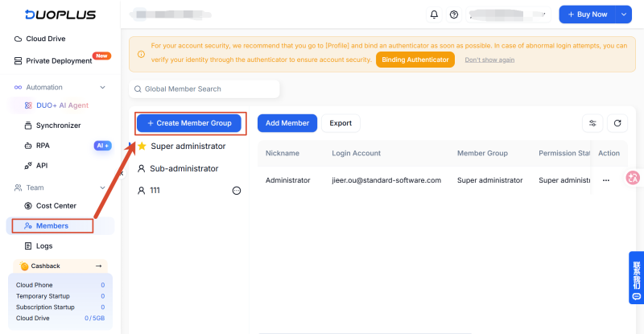The width and height of the screenshot is (644, 334).
Task: Click the Temporary Startup quota row
Action: tap(60, 296)
